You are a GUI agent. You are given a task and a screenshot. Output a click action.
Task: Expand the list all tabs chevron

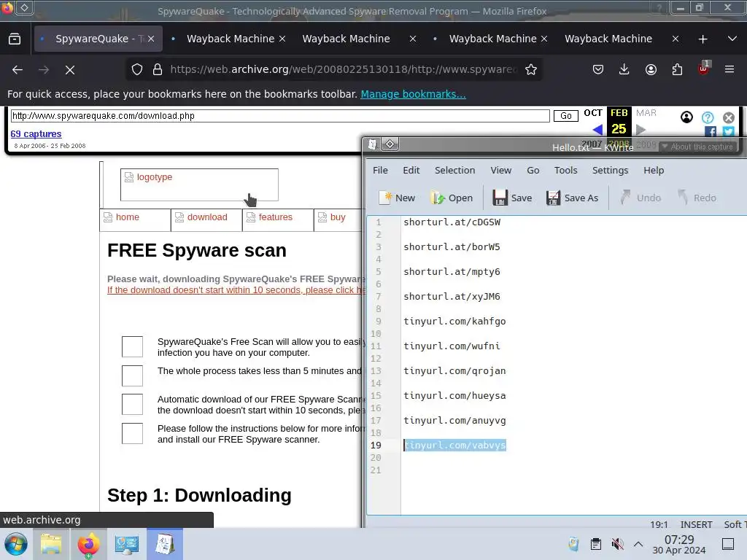(x=732, y=39)
